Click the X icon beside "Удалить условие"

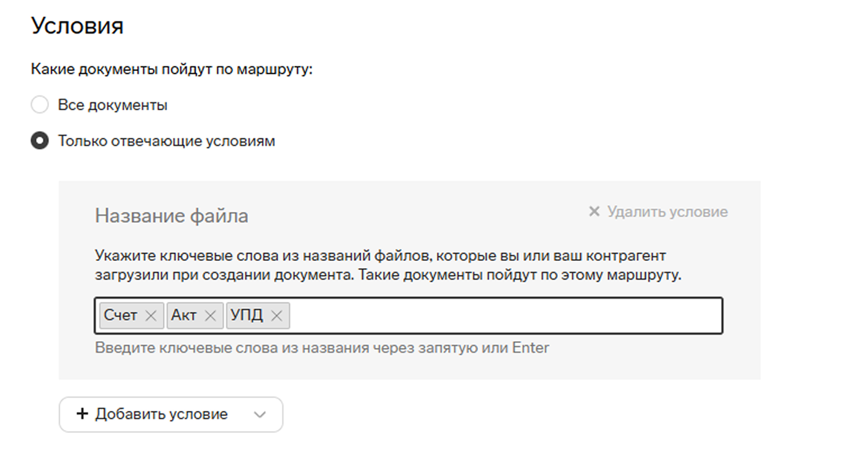click(594, 212)
